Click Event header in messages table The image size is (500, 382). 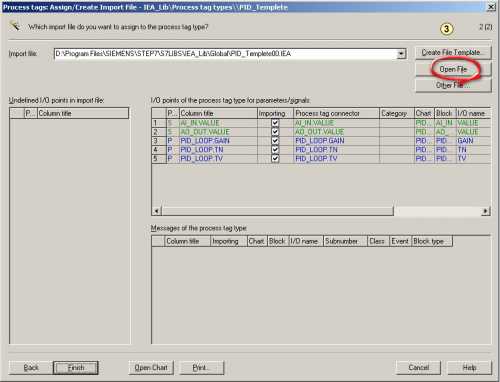401,241
